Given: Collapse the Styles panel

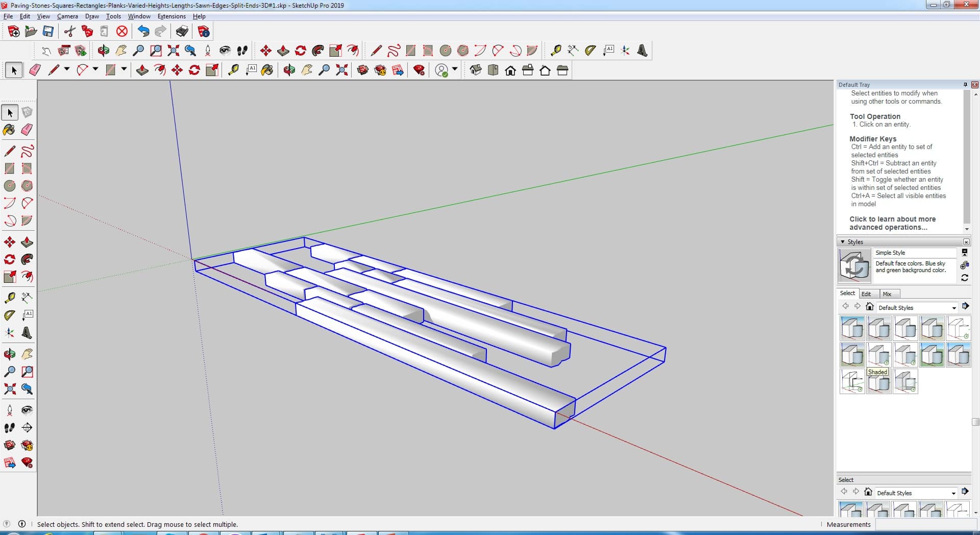Looking at the screenshot, I should point(843,242).
